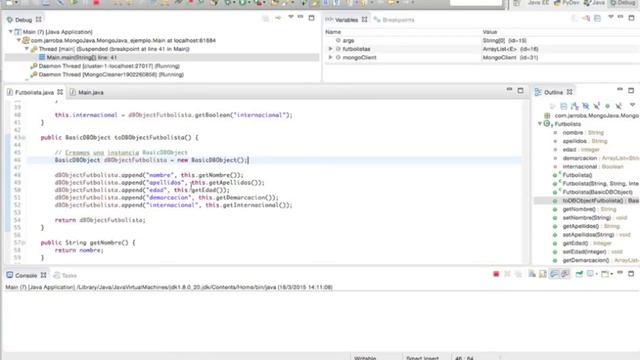640x360 pixels.
Task: Select stack frame Main.main(String[]) line: 41
Action: (82, 58)
